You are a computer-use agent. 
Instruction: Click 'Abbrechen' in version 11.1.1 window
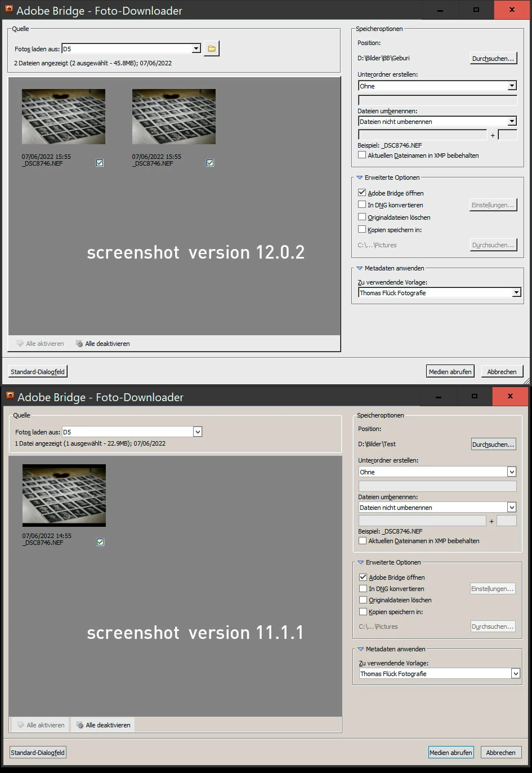coord(500,752)
